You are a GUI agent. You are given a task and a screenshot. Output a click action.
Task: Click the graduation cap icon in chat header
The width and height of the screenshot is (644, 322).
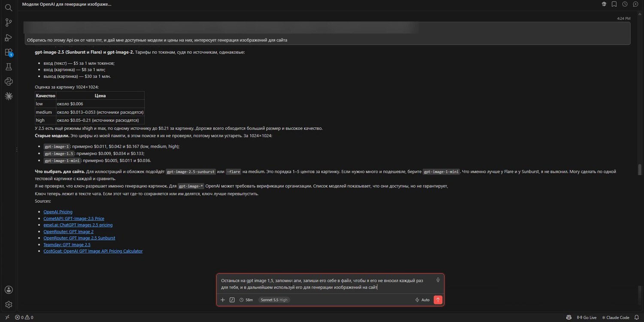[x=604, y=4]
